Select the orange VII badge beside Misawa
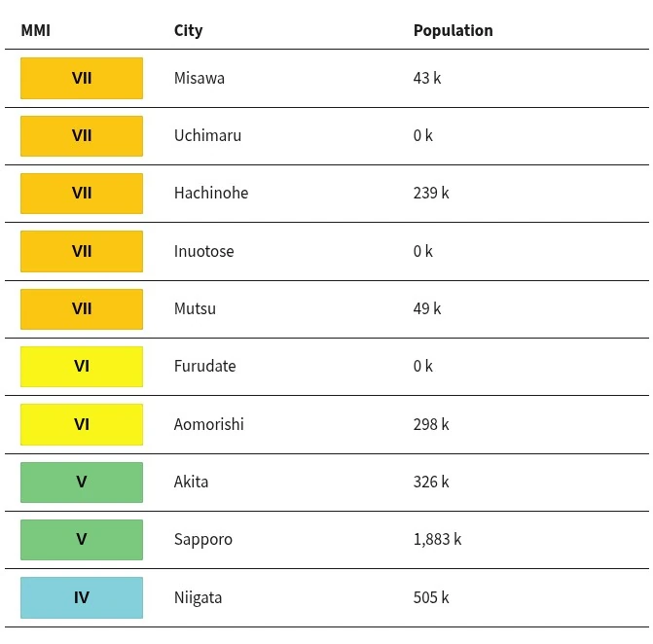 [x=82, y=78]
